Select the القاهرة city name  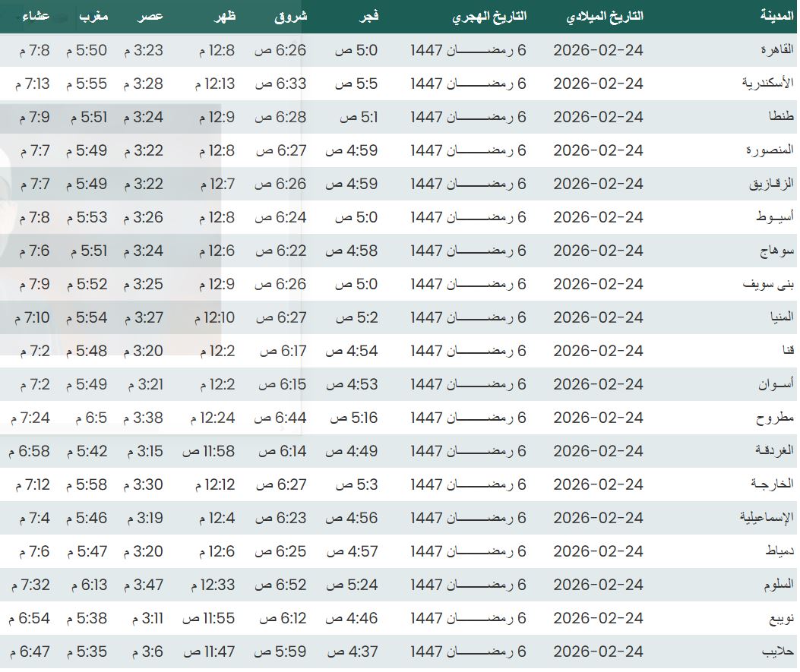(777, 50)
